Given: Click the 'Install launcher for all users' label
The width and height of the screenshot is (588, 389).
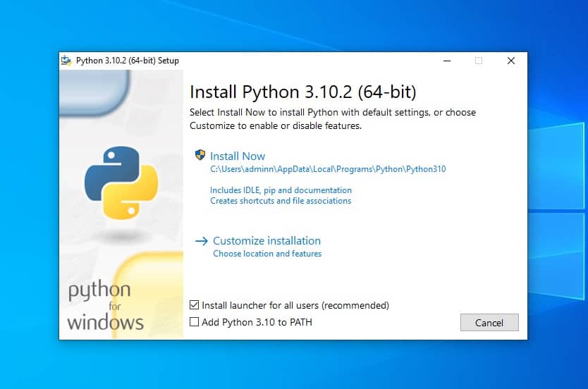Looking at the screenshot, I should click(295, 305).
